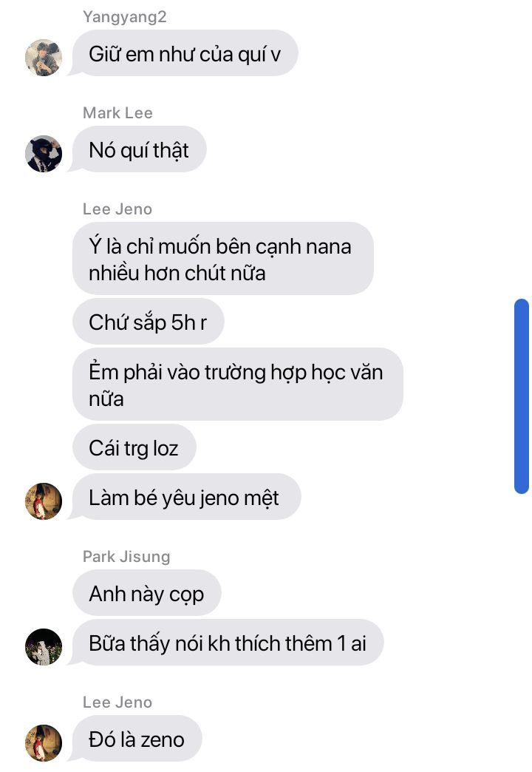Image resolution: width=532 pixels, height=772 pixels.
Task: Tap Lee Jeno's avatar beside 'Đó là zeno'
Action: [x=44, y=743]
